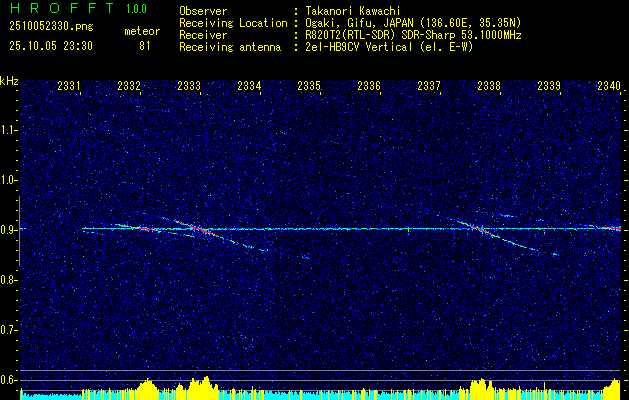Click the 2335 time marker

(x=308, y=86)
